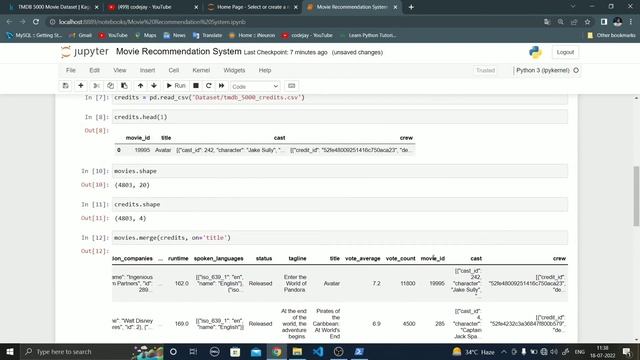Move selected cell up arrow
The image size is (640, 360).
pos(140,86)
